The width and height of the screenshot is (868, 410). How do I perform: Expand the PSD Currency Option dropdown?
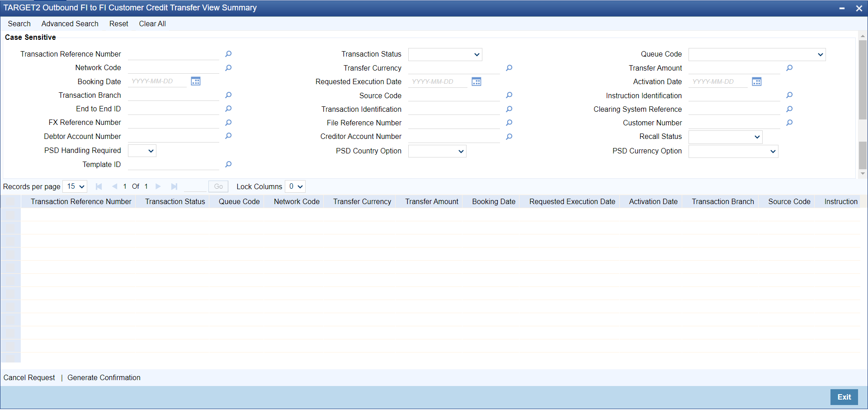[x=733, y=151]
